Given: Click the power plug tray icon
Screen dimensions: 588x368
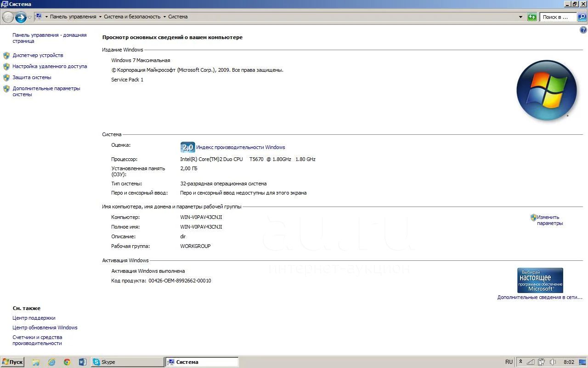Looking at the screenshot, I should 542,362.
